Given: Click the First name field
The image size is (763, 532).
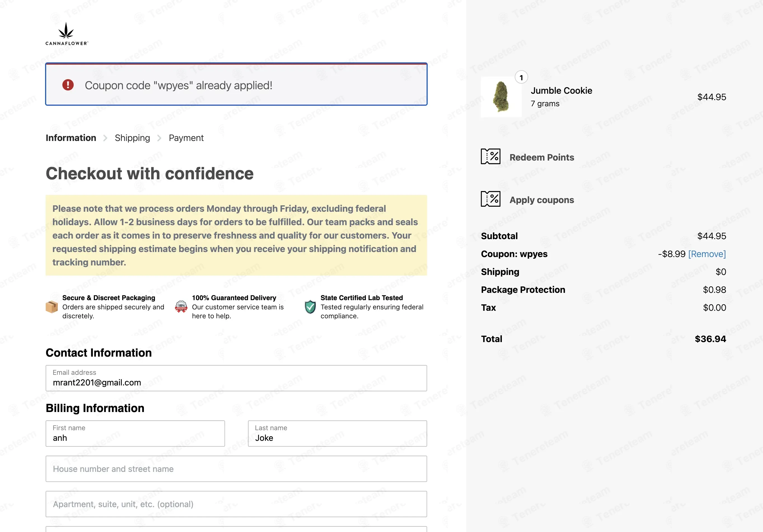Looking at the screenshot, I should (135, 434).
